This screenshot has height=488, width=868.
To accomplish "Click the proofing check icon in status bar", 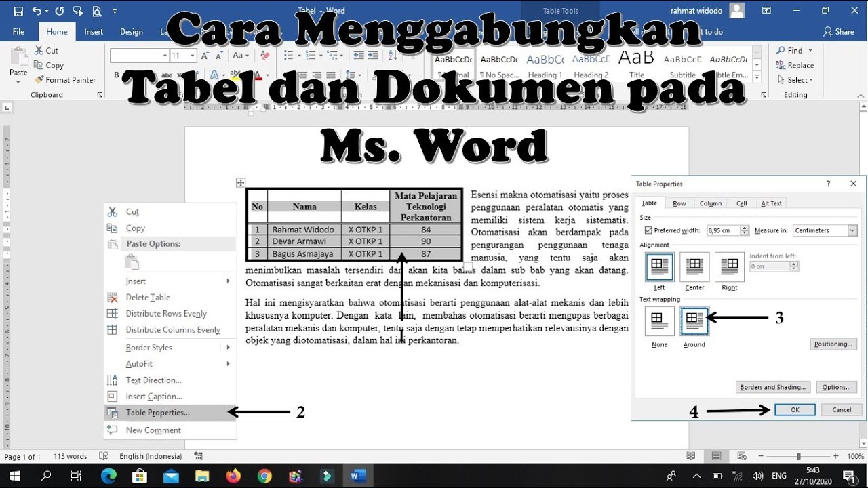I will (x=104, y=456).
